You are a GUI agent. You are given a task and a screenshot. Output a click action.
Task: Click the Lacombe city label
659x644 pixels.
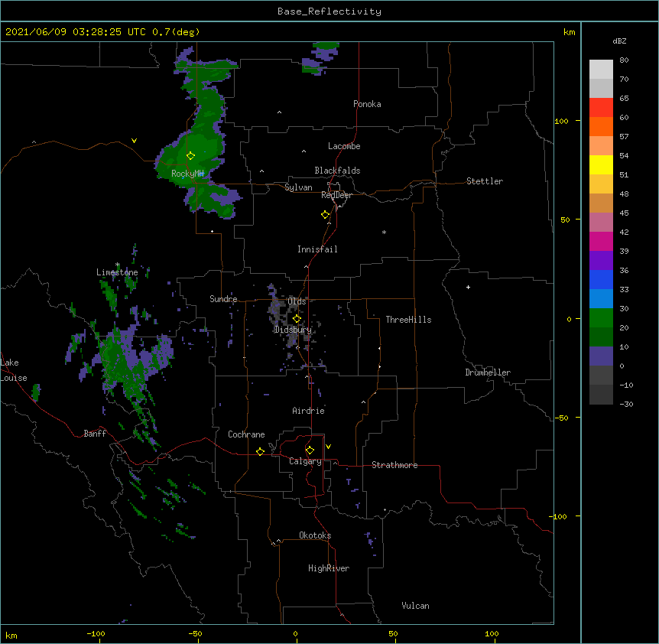point(344,146)
